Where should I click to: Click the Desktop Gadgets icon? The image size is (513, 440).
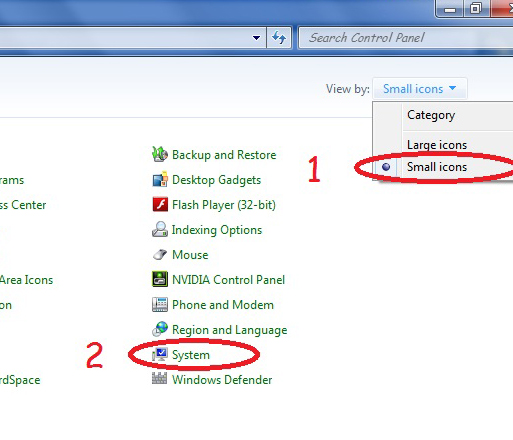(160, 180)
